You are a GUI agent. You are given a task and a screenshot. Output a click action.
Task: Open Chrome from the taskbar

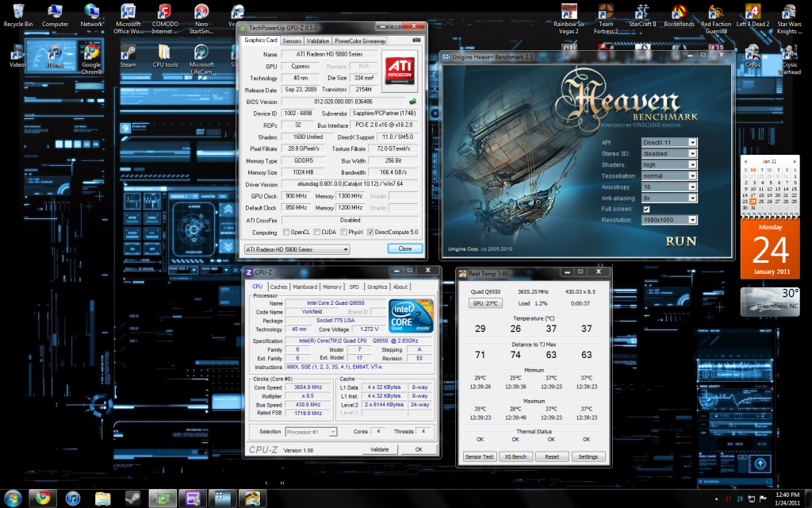point(43,498)
